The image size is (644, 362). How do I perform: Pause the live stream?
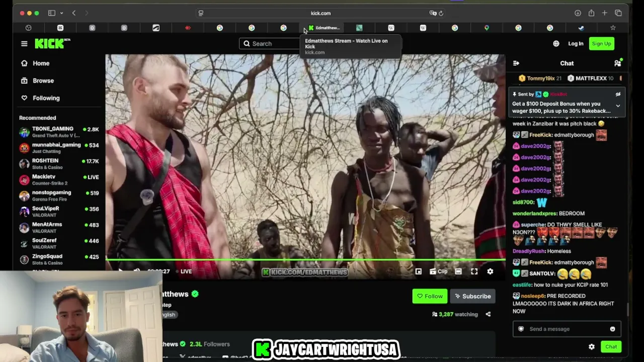click(x=120, y=271)
